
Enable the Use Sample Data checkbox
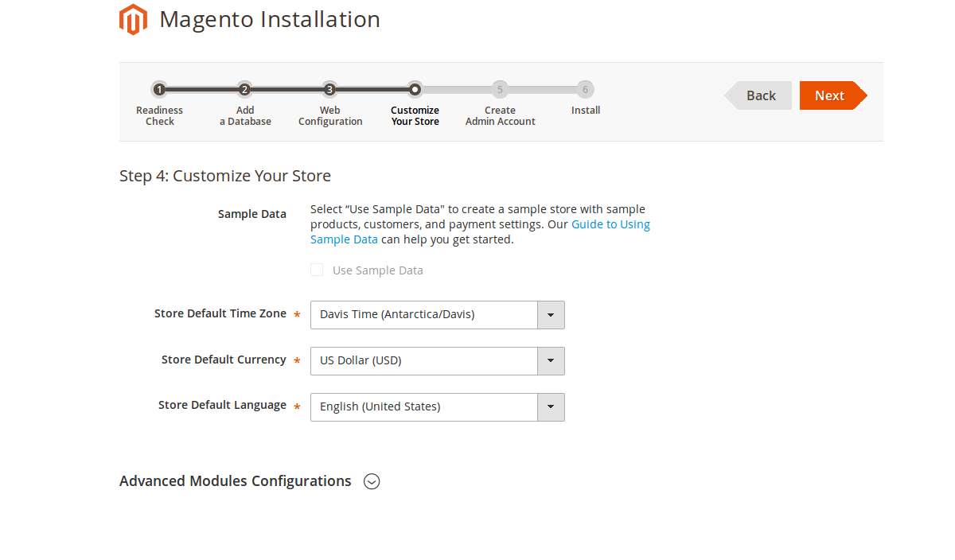coord(317,270)
